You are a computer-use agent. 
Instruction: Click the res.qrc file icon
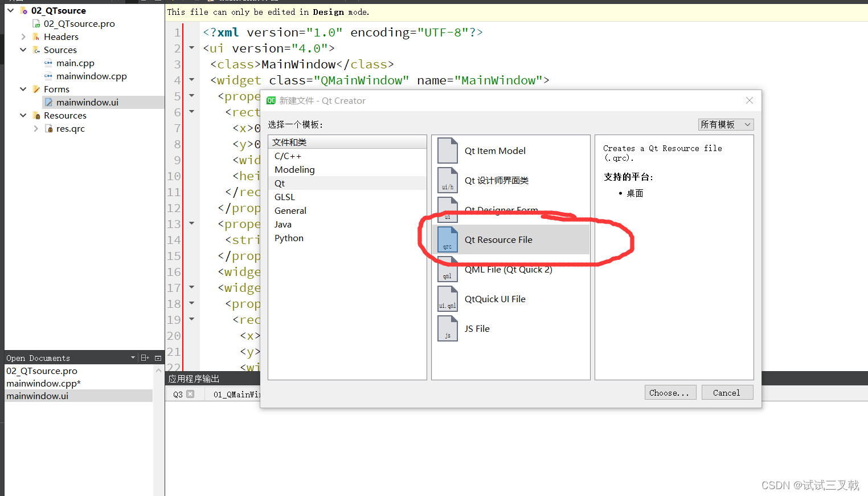pyautogui.click(x=49, y=128)
